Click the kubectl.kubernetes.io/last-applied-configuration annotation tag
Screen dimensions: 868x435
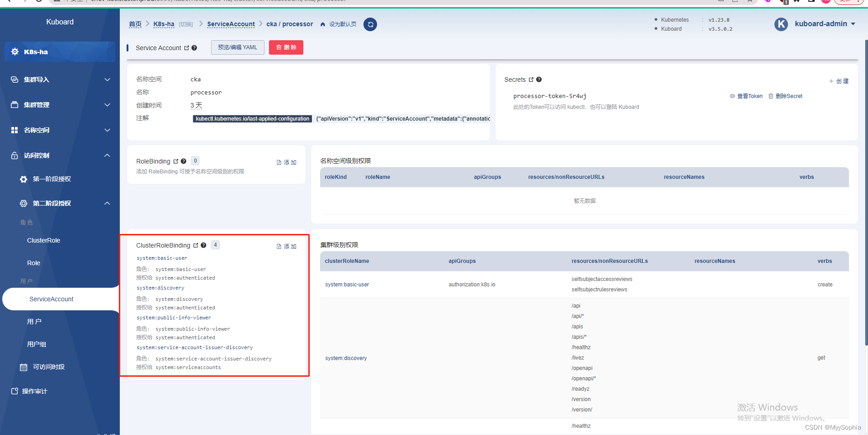252,119
